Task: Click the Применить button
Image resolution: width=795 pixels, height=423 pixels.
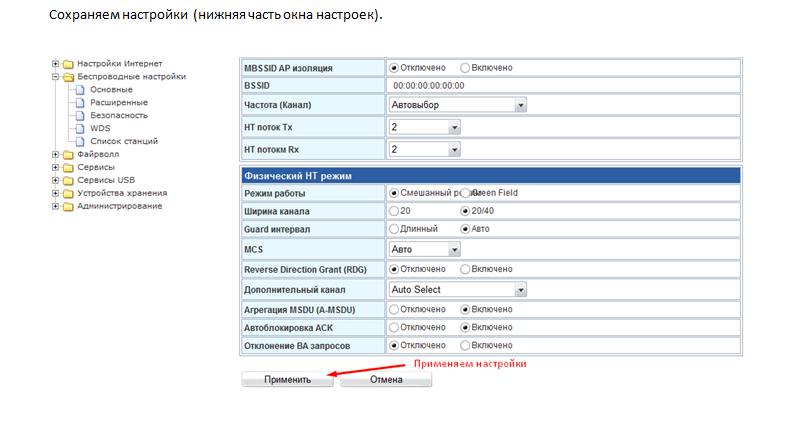Action: 287,380
